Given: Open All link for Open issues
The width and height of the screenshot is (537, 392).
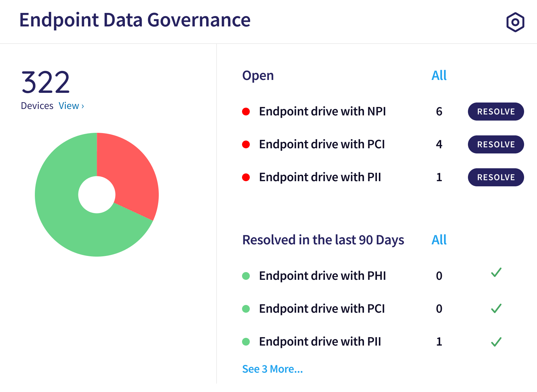Looking at the screenshot, I should click(439, 75).
